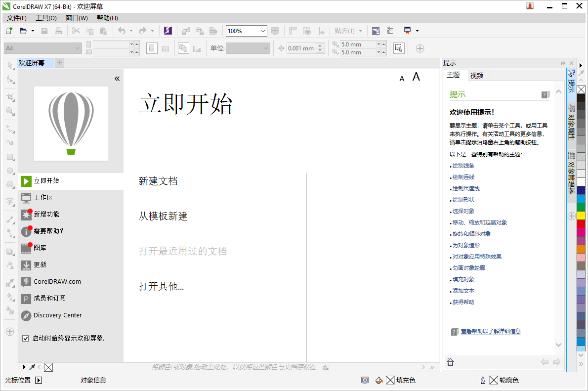This screenshot has height=391, width=588.
Task: Expand the undo history dropdown arrow
Action: click(131, 31)
